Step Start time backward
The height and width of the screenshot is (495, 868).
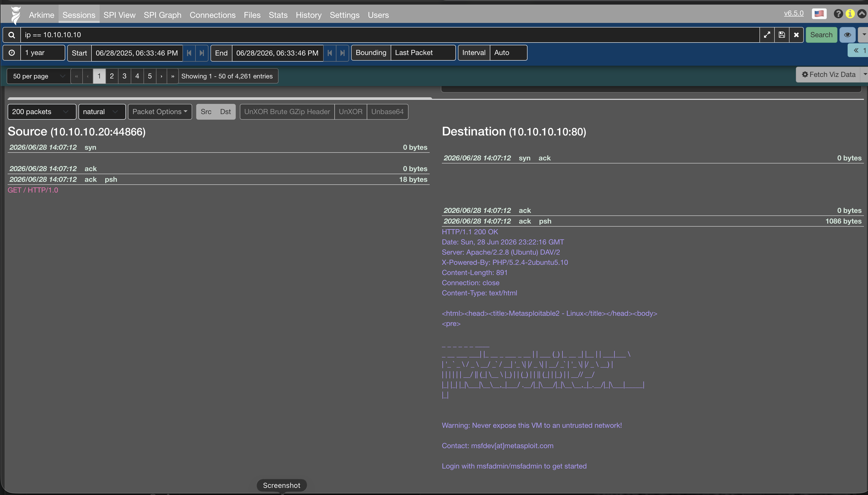point(189,53)
